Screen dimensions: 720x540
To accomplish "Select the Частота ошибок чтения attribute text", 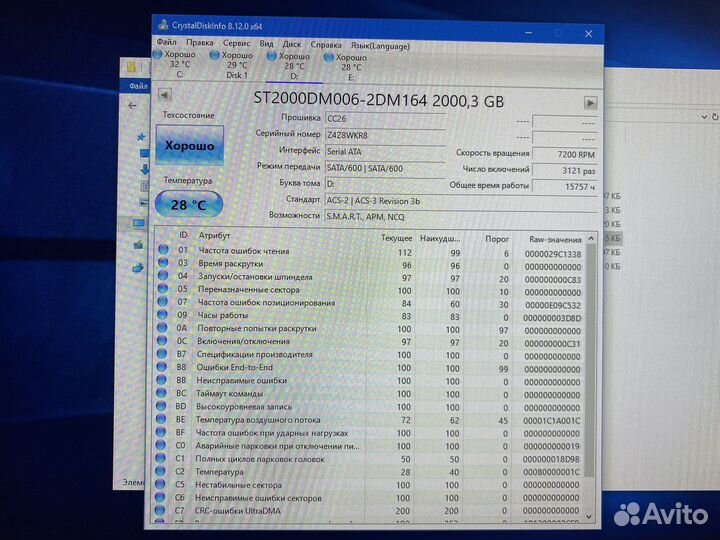I will pyautogui.click(x=243, y=251).
